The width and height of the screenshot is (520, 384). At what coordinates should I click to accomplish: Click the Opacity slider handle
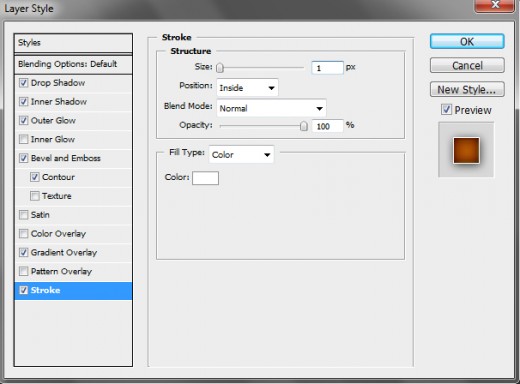304,126
